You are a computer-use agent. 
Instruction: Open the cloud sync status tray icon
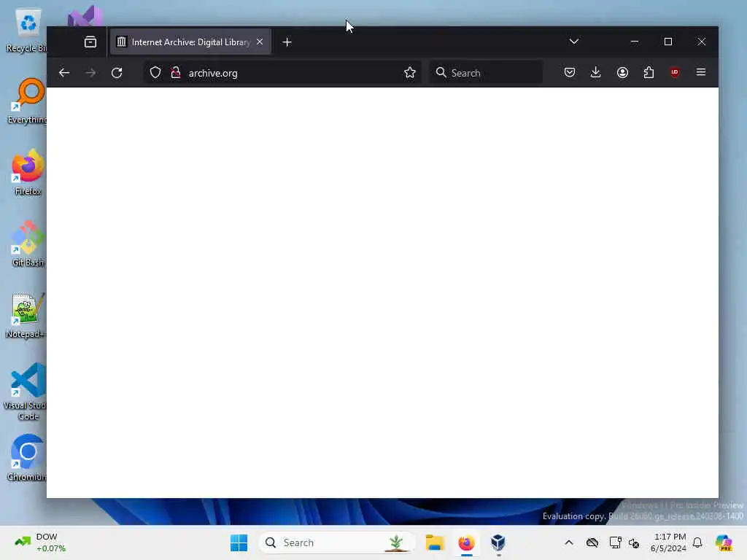point(592,542)
